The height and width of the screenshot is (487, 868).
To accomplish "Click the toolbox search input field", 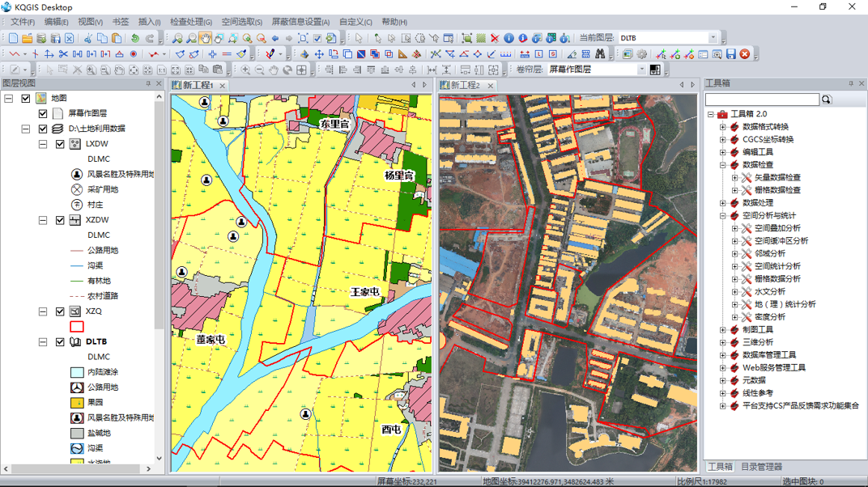I will tap(761, 100).
